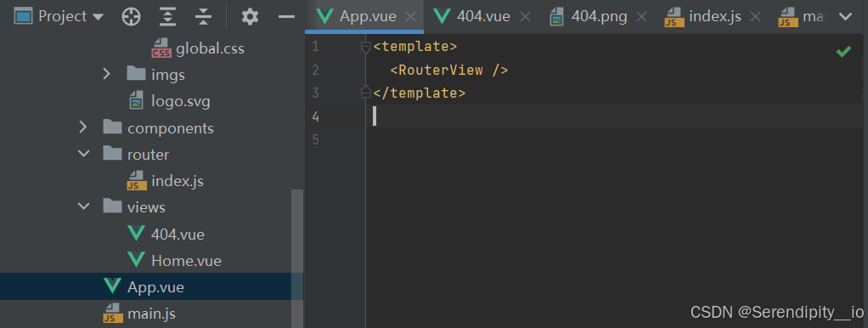Click the JS icon beside main.js
868x328 pixels.
pyautogui.click(x=112, y=313)
